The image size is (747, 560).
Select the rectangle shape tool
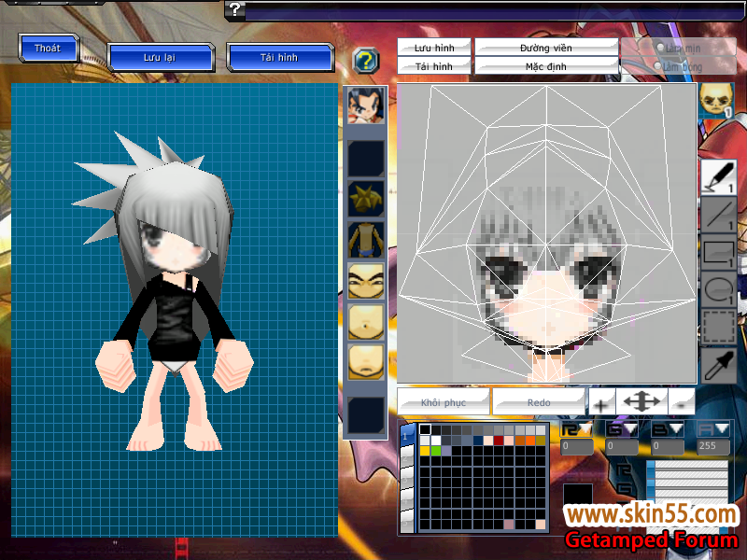coord(718,252)
